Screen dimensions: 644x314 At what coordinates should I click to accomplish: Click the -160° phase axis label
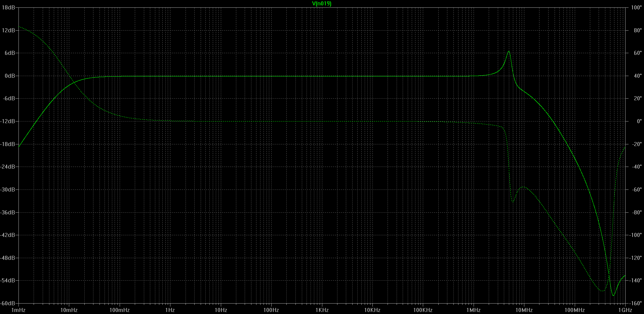636,303
